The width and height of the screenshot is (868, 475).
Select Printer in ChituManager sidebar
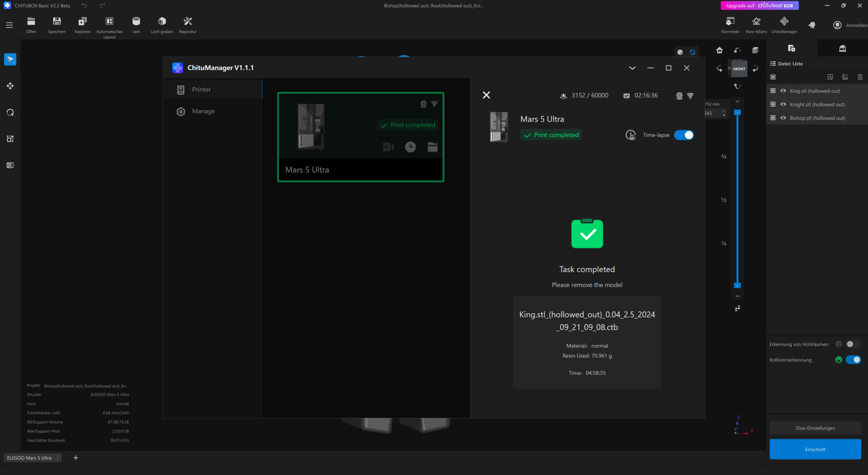point(213,90)
